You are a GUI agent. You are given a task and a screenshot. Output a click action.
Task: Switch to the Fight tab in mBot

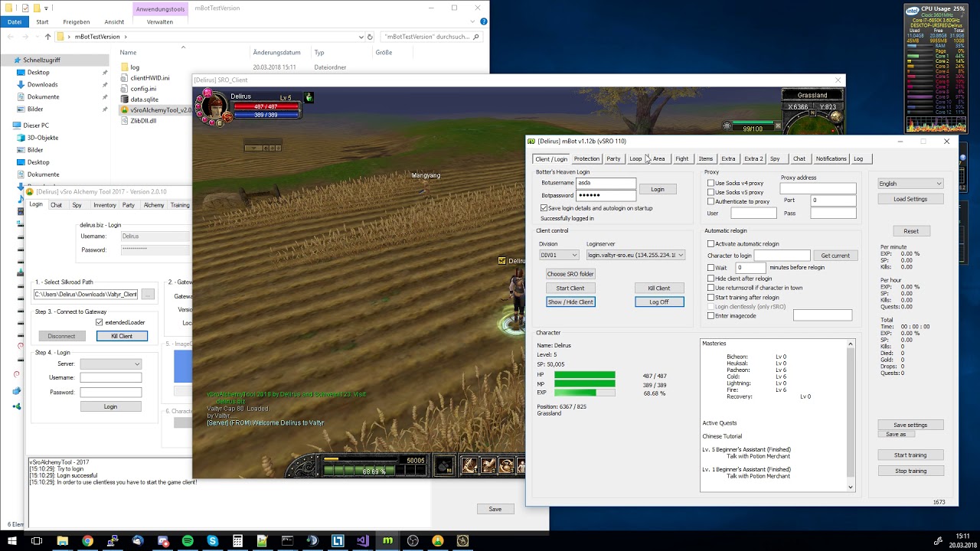pos(681,158)
